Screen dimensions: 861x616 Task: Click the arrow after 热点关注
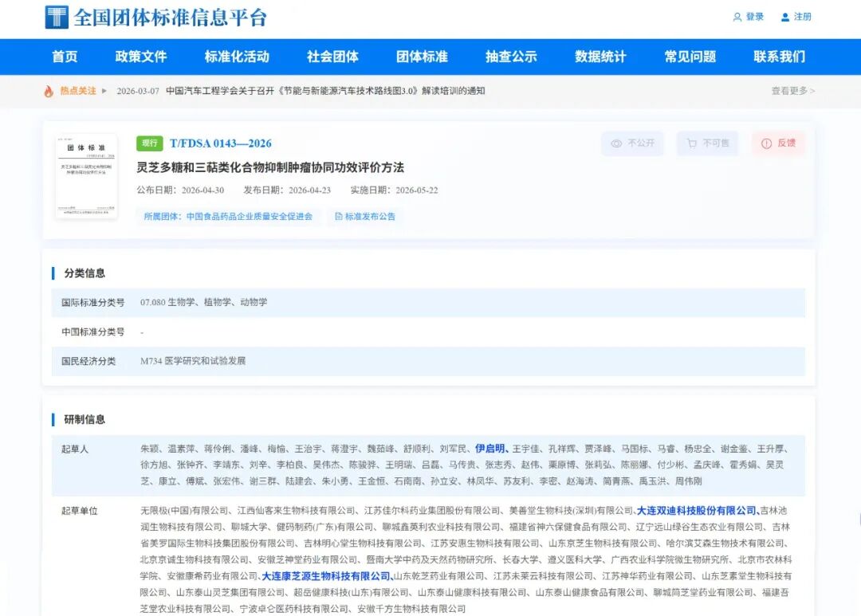point(104,91)
